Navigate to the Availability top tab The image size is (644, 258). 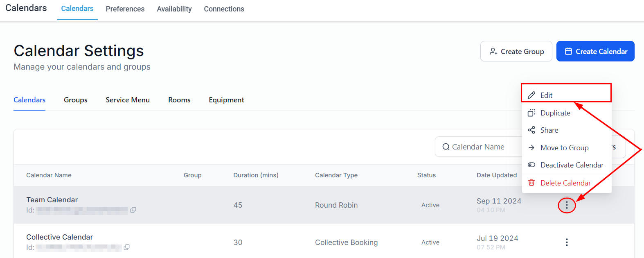pos(174,9)
